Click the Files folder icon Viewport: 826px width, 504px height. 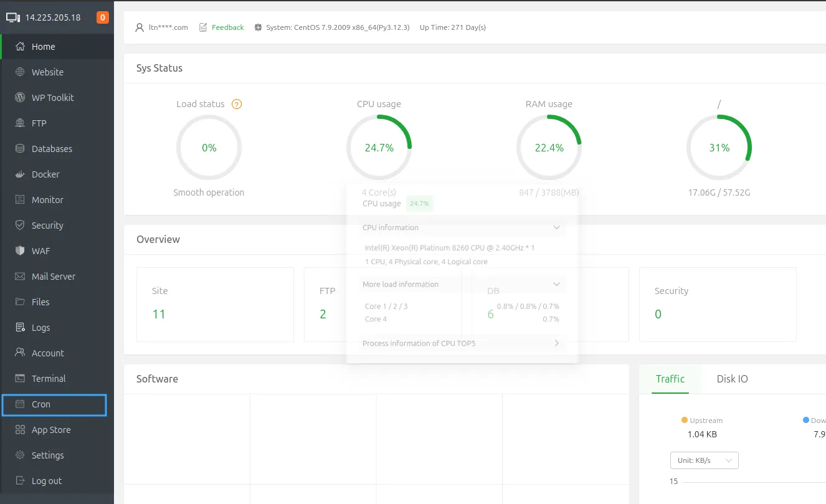pyautogui.click(x=20, y=302)
